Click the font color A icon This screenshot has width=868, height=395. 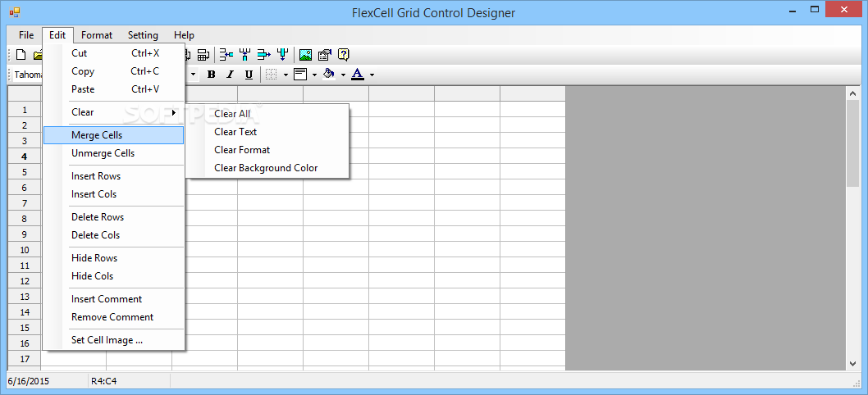click(x=358, y=75)
